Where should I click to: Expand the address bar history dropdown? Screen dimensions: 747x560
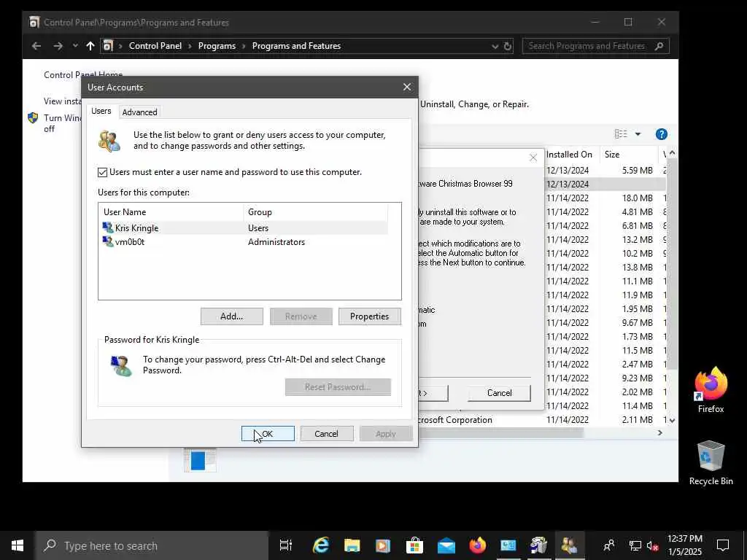pyautogui.click(x=495, y=46)
